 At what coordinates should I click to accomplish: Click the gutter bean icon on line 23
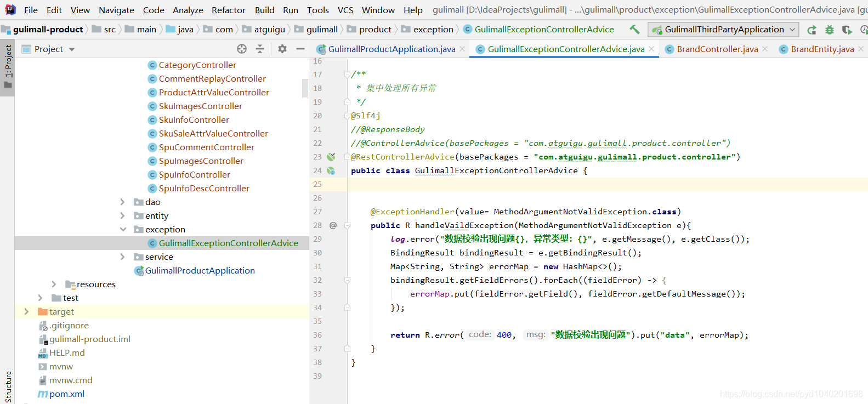coord(331,157)
